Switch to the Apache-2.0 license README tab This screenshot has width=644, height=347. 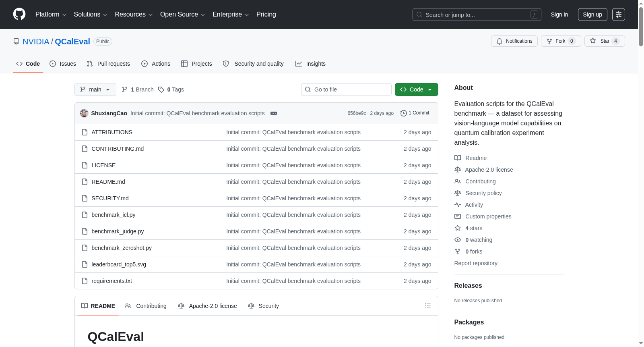(207, 306)
